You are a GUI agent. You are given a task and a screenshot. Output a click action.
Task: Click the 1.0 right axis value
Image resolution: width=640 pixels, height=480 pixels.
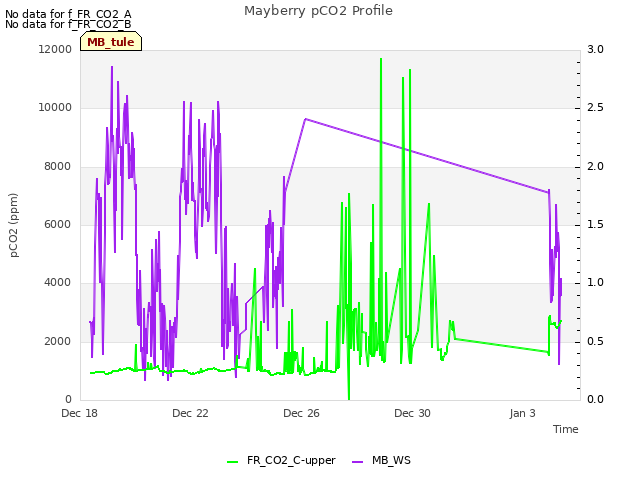click(595, 282)
